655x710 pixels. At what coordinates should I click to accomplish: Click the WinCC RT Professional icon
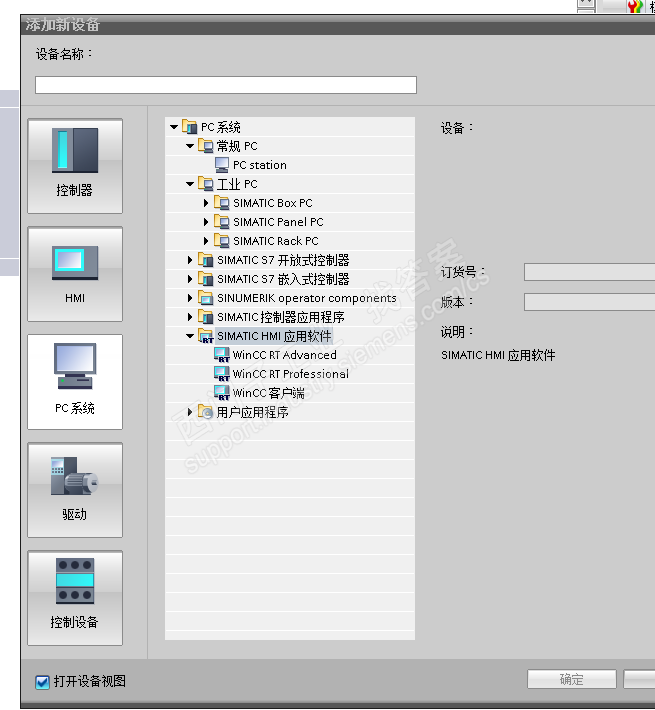(222, 374)
